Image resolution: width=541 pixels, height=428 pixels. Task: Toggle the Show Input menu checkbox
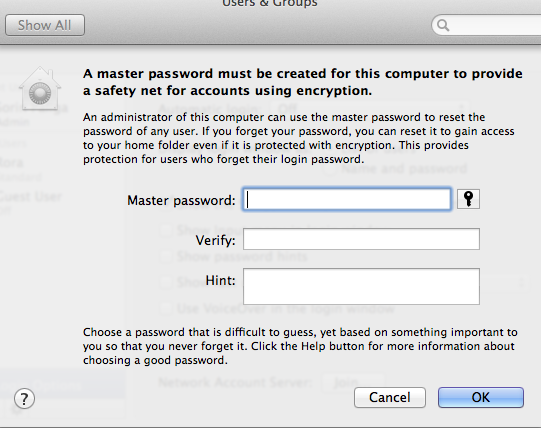point(166,230)
